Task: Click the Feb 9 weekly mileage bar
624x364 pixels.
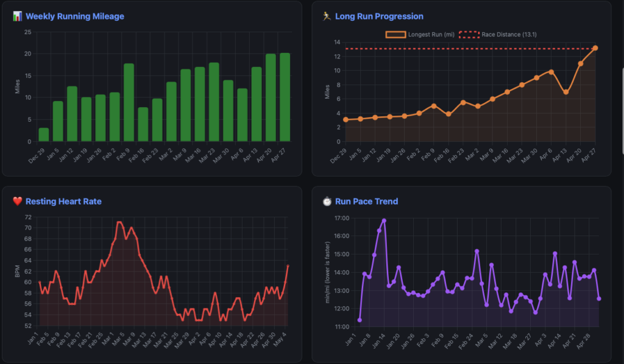Action: [129, 102]
